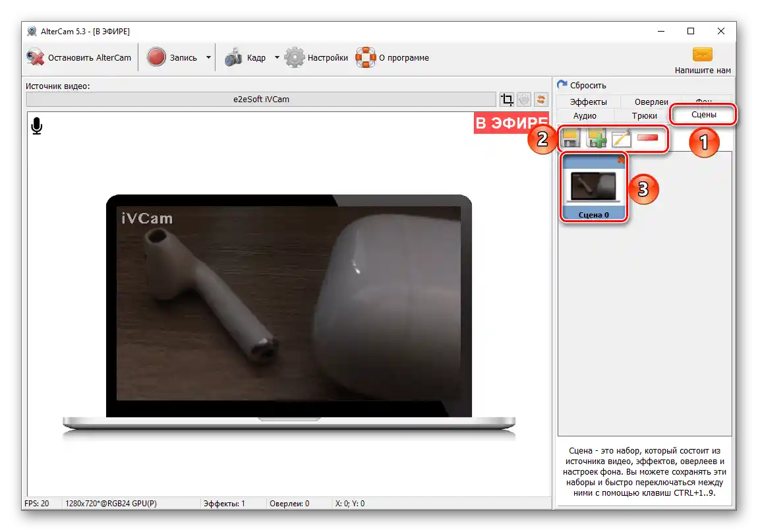Click the crop icon next to video source
The height and width of the screenshot is (532, 758).
(x=507, y=100)
